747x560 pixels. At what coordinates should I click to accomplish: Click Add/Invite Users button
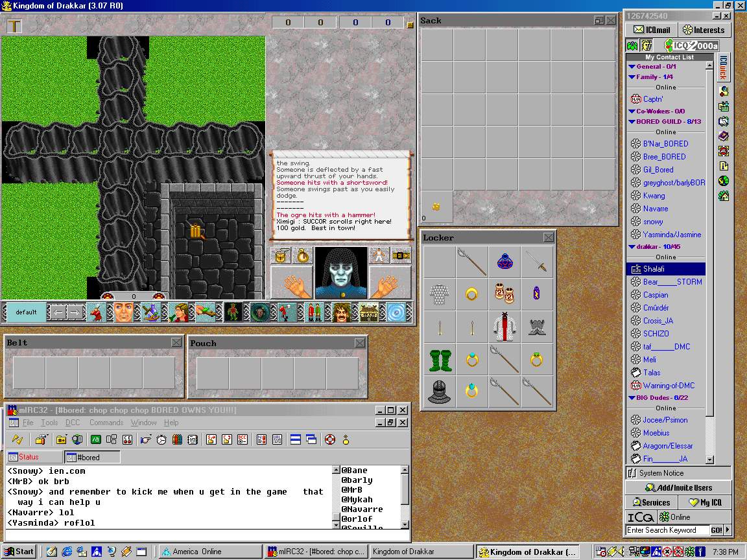coord(678,487)
